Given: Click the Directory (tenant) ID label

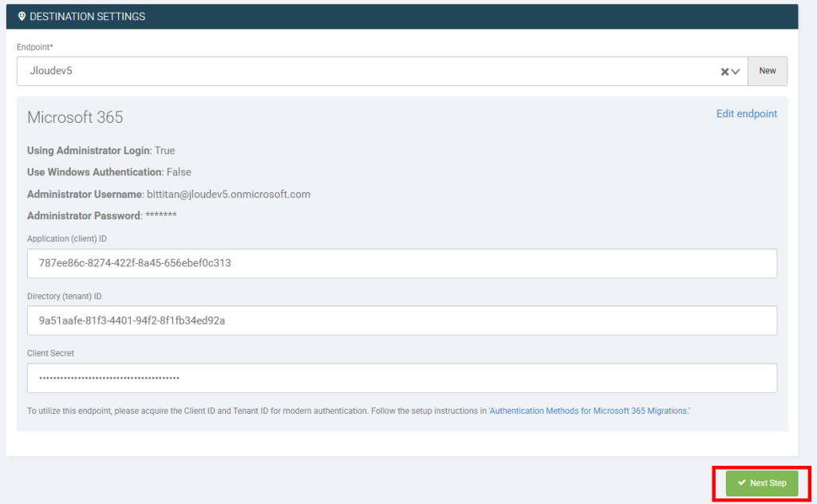Looking at the screenshot, I should tap(64, 296).
